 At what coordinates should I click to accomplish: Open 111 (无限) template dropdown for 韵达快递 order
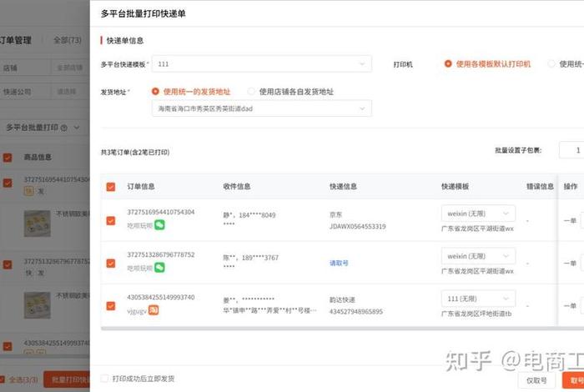click(x=478, y=299)
